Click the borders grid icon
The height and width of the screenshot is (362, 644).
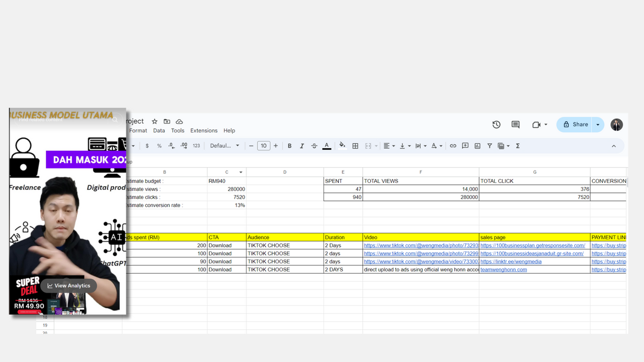click(355, 146)
